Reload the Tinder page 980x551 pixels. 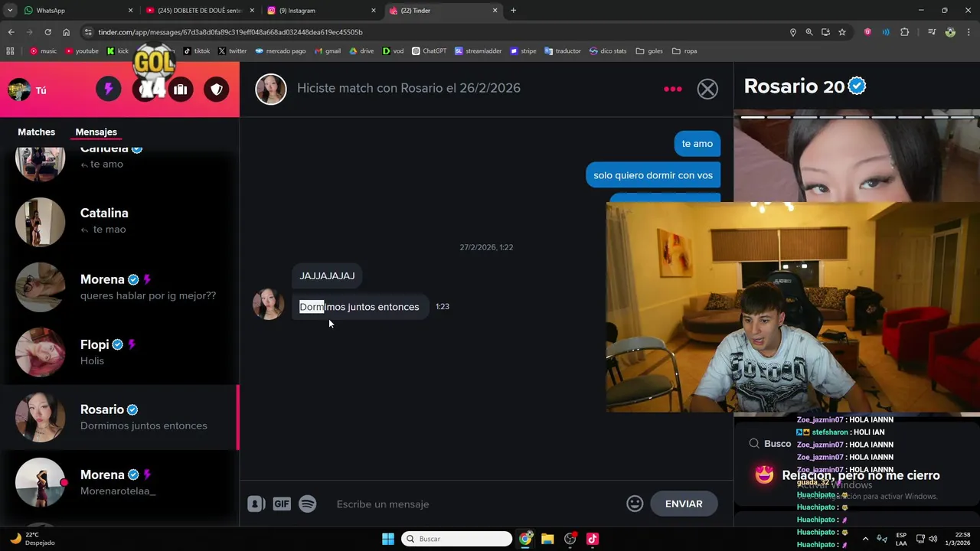tap(47, 32)
